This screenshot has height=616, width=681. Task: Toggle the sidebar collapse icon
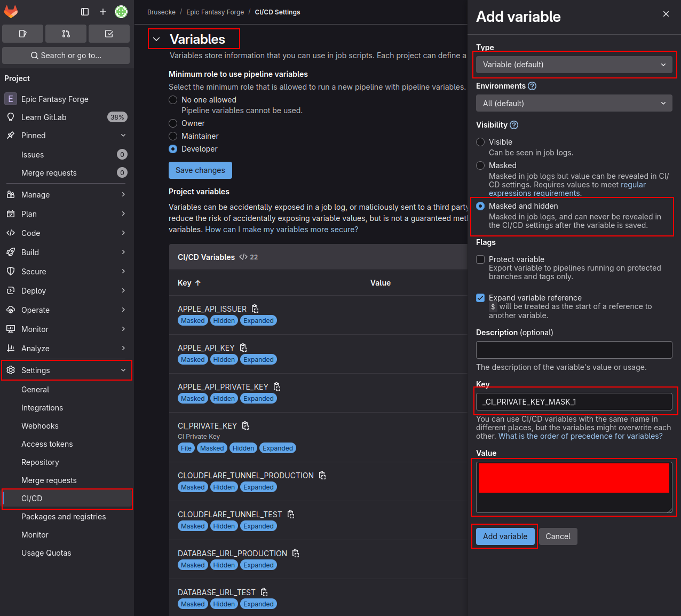click(85, 12)
